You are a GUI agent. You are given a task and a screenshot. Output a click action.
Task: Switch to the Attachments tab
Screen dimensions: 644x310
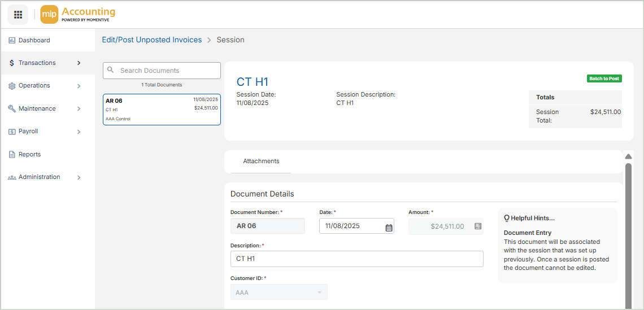(x=261, y=161)
